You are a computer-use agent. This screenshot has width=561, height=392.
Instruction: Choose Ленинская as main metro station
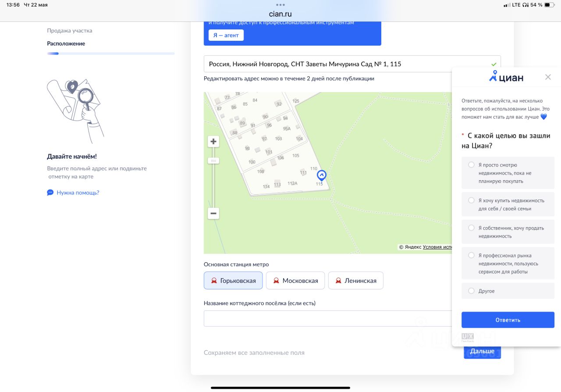point(355,281)
